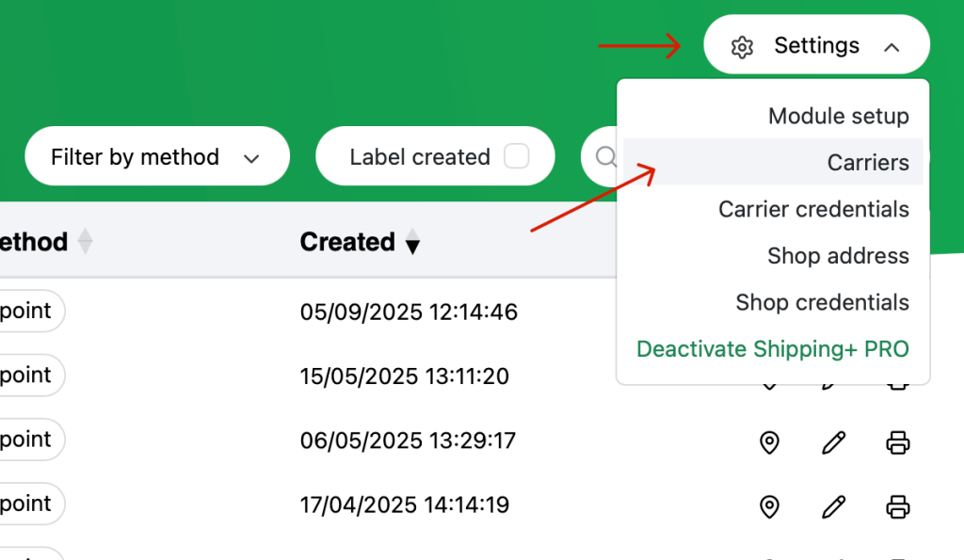Print label for 06/05/2025 13:29:17 order
964x560 pixels.
tap(897, 442)
